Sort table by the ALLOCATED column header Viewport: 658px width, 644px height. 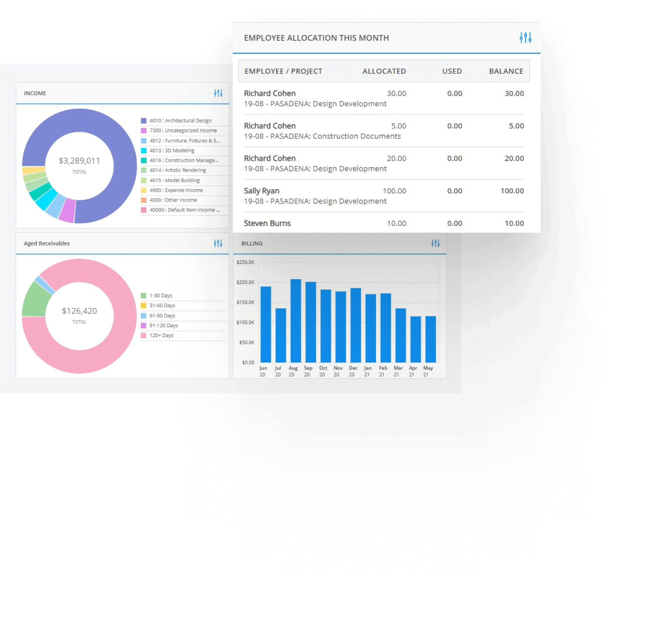[384, 71]
